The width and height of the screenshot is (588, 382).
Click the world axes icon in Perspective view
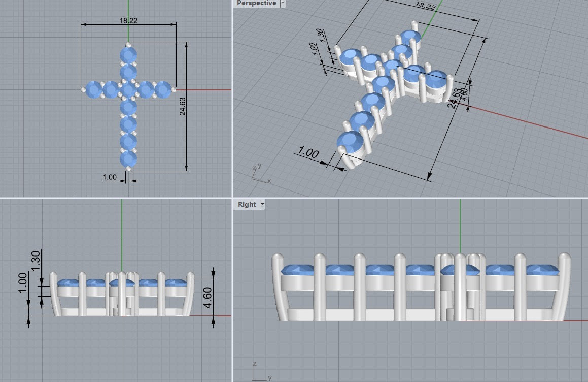[x=259, y=173]
